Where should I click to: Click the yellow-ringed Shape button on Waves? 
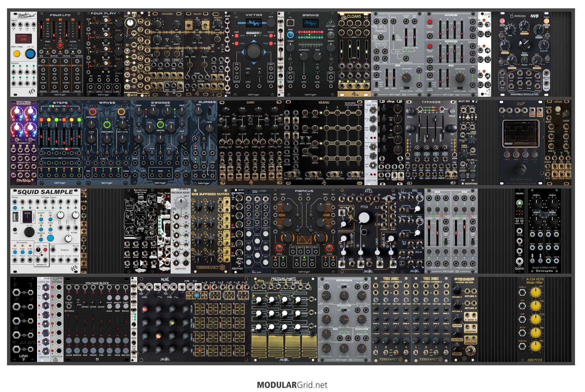pyautogui.click(x=122, y=111)
